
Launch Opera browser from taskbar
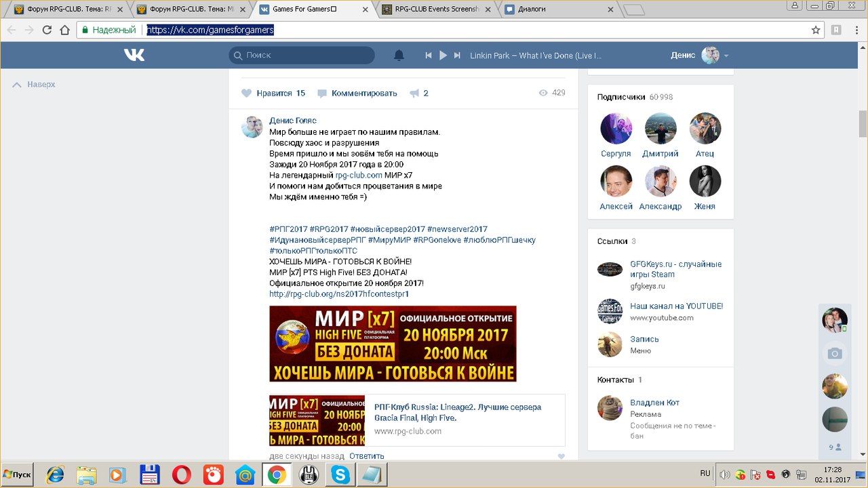(181, 474)
